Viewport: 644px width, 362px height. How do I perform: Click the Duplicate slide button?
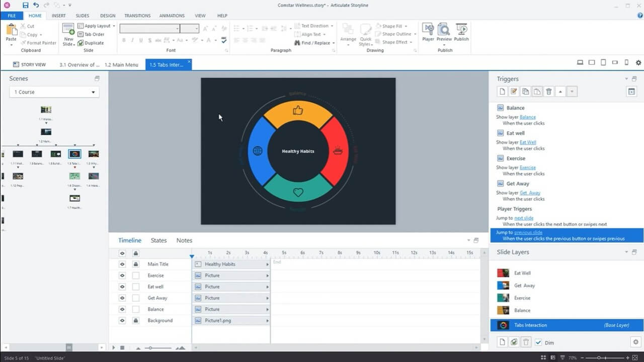point(91,43)
